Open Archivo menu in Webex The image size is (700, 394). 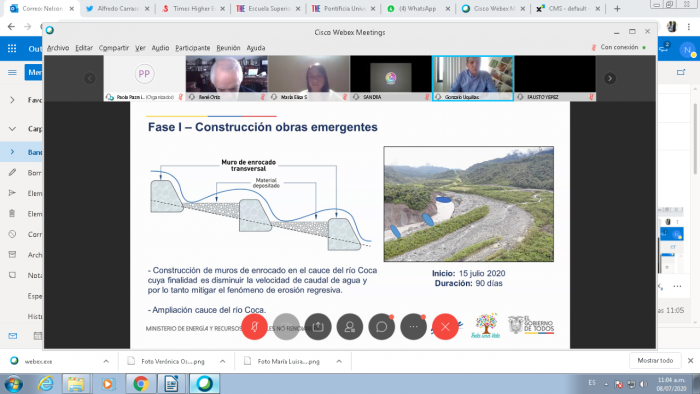click(x=58, y=48)
